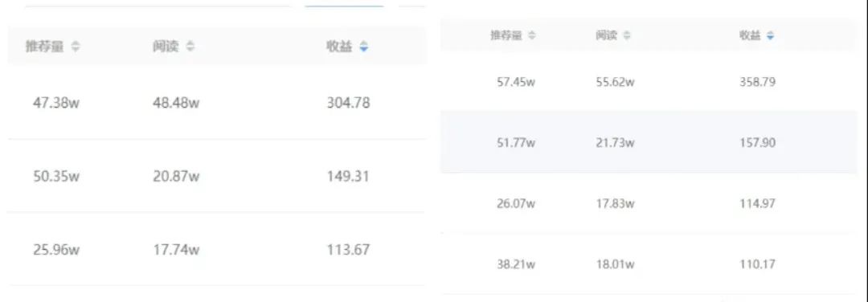The image size is (868, 302).
Task: Toggle 收益 sort icon in right table
Action: click(x=770, y=35)
